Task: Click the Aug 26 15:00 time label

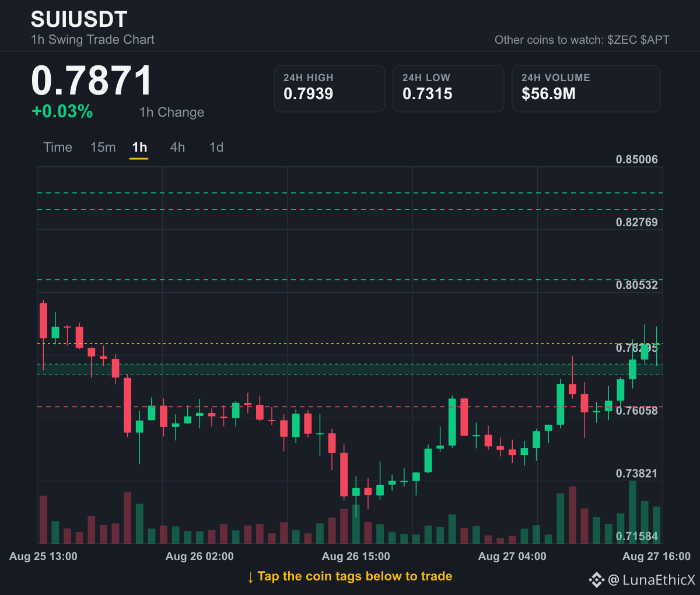Action: (x=356, y=556)
